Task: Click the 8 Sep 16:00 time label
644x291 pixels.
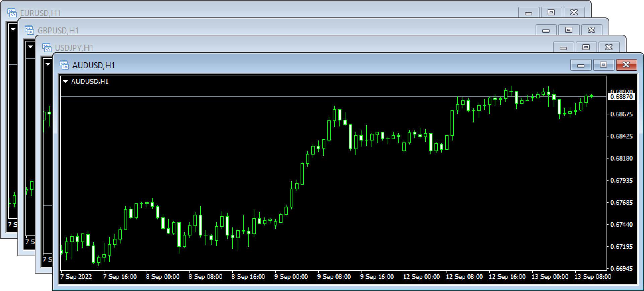Action: click(248, 277)
